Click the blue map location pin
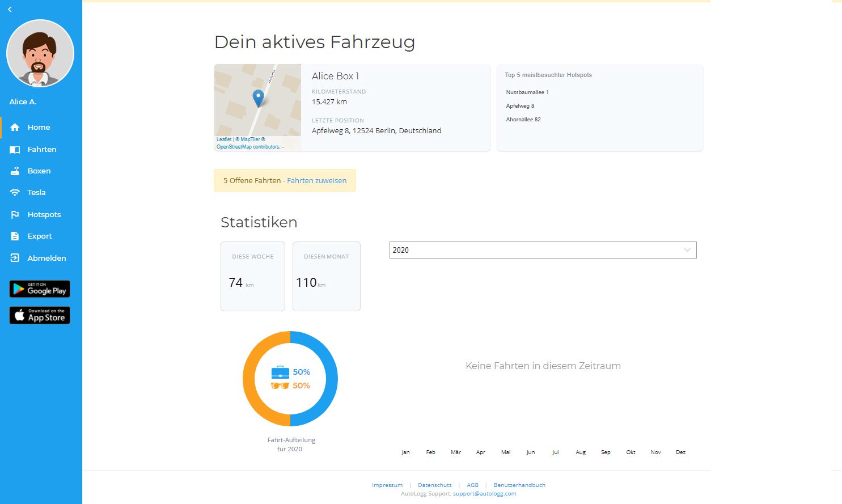 click(258, 98)
